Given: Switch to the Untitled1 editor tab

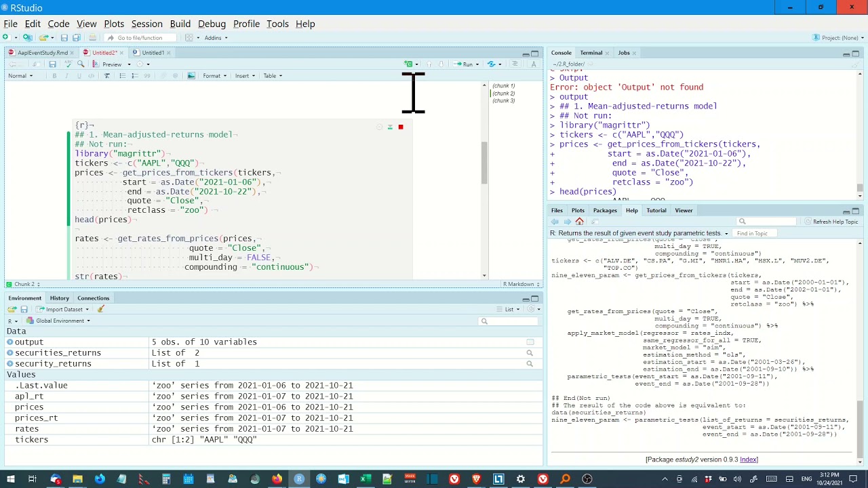Looking at the screenshot, I should click(x=152, y=53).
